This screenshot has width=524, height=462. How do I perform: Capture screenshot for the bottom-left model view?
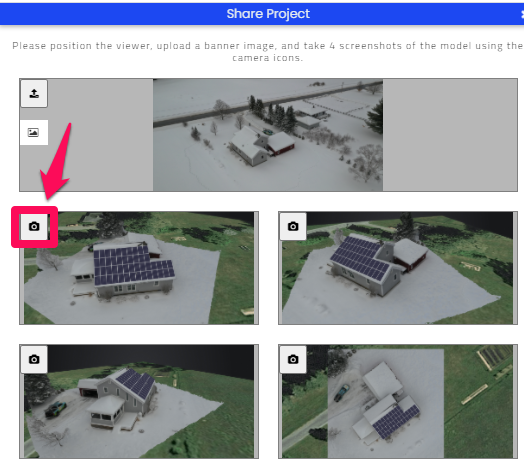(x=34, y=359)
